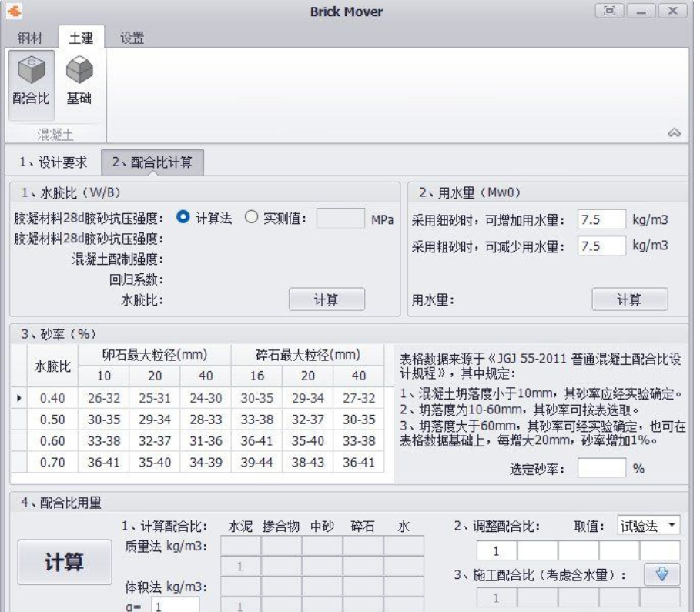Click the 0.60 water-binder ratio cell
This screenshot has height=612, width=700.
[52, 440]
